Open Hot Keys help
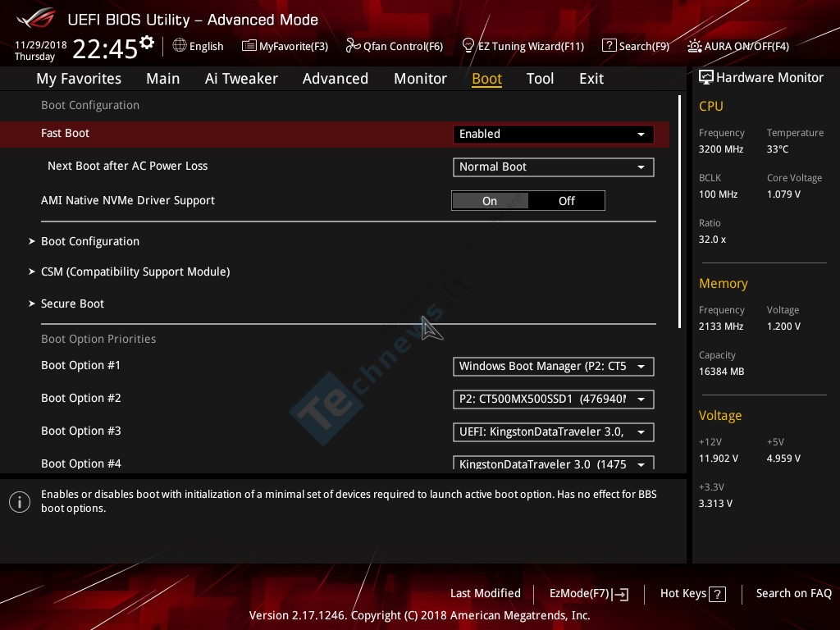This screenshot has height=630, width=840. coord(692,594)
